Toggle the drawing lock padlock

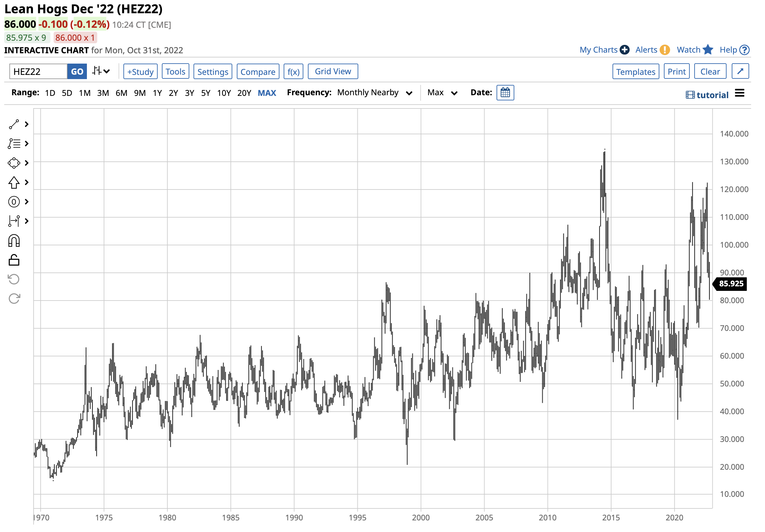(x=14, y=260)
